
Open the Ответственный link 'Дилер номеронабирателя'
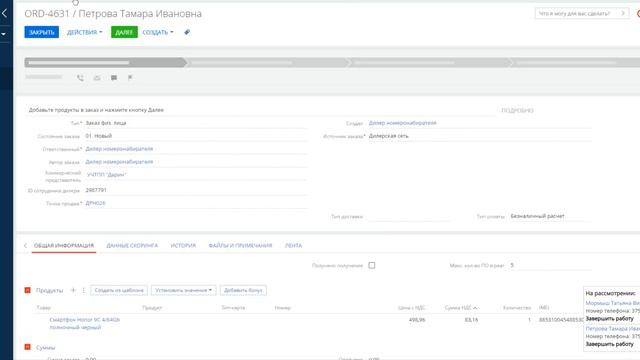point(119,149)
